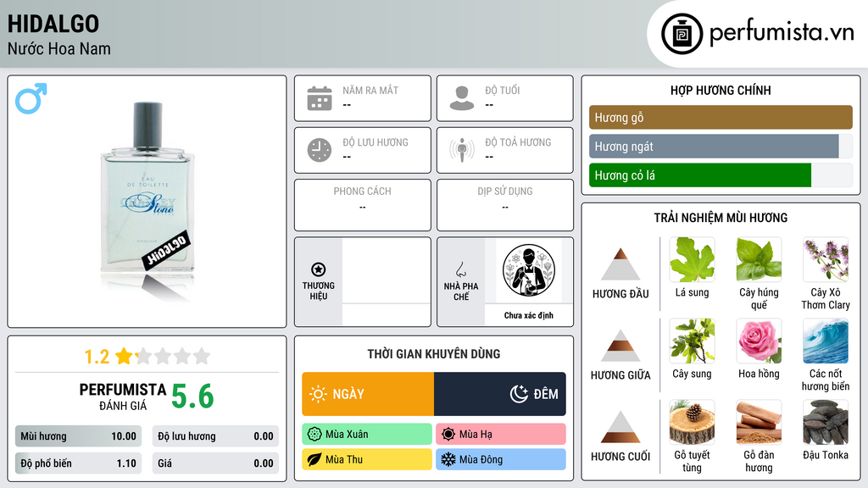Click the Nước Hoa Nam subtitle

[59, 48]
